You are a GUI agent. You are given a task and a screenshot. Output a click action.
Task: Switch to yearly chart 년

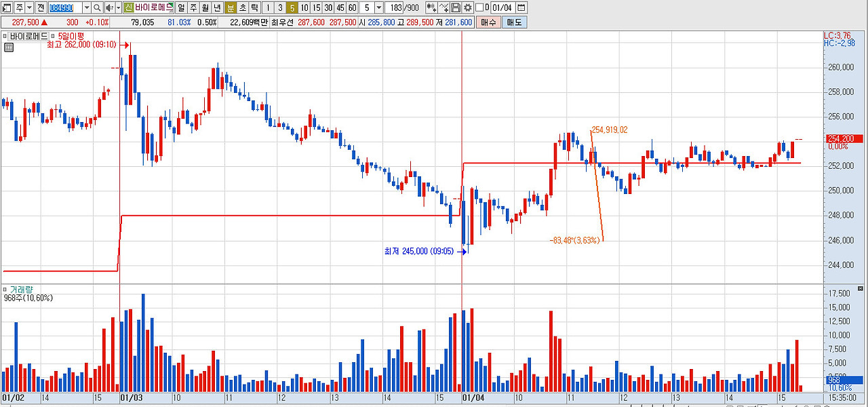point(217,7)
